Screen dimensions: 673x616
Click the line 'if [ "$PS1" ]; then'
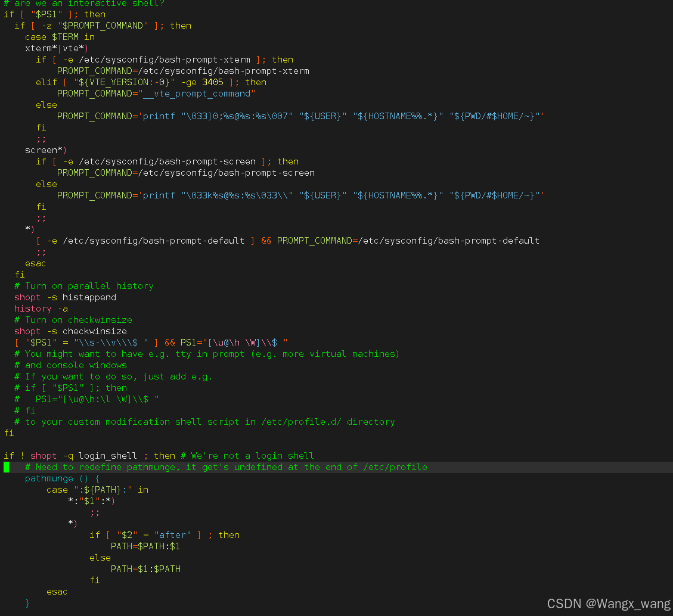pos(54,14)
